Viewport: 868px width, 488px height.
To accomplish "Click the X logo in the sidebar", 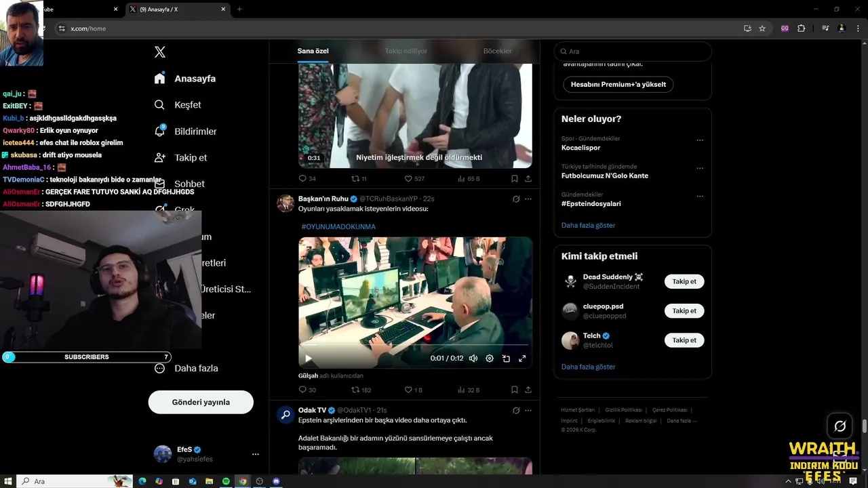I will pyautogui.click(x=160, y=52).
